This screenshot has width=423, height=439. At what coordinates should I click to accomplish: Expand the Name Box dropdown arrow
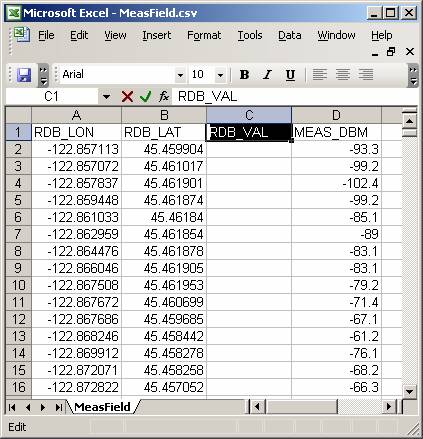click(106, 97)
